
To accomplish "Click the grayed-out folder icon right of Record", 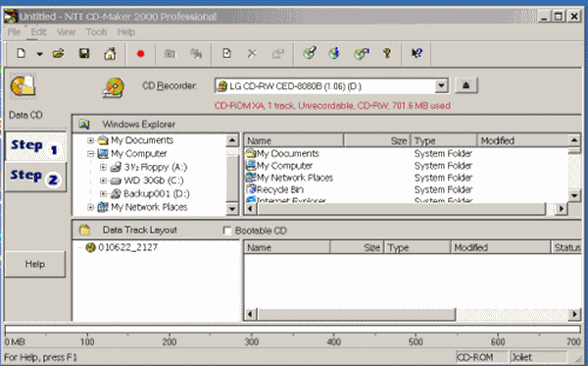I will pos(170,54).
